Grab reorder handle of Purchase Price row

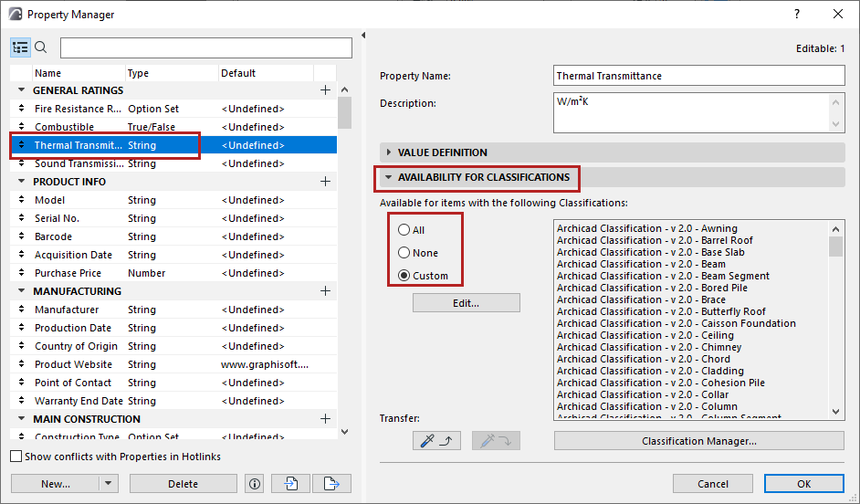(x=21, y=273)
